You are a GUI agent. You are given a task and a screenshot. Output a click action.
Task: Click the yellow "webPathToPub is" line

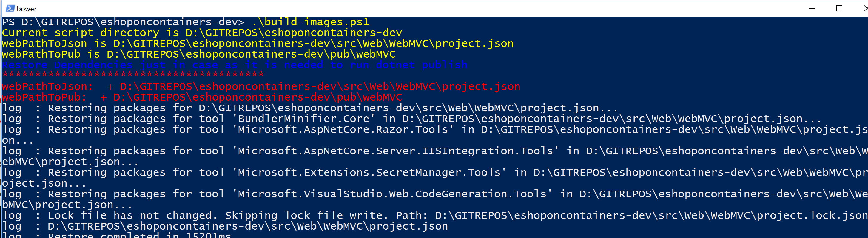[x=198, y=55]
